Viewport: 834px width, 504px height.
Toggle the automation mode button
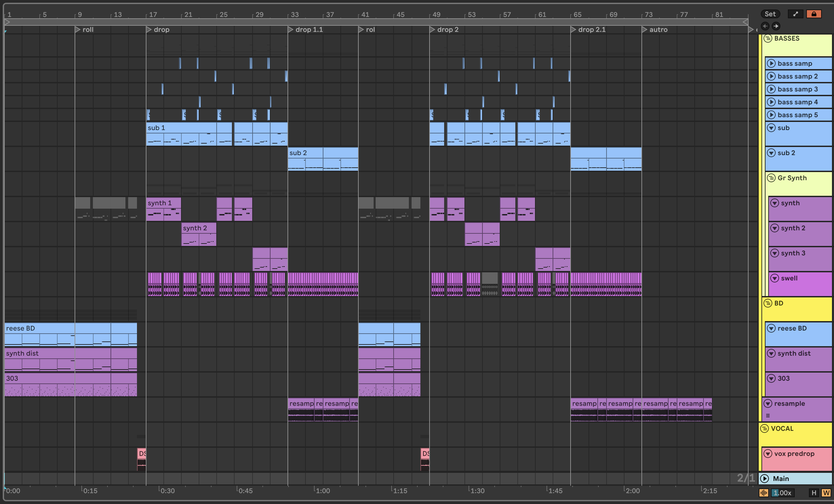[795, 14]
